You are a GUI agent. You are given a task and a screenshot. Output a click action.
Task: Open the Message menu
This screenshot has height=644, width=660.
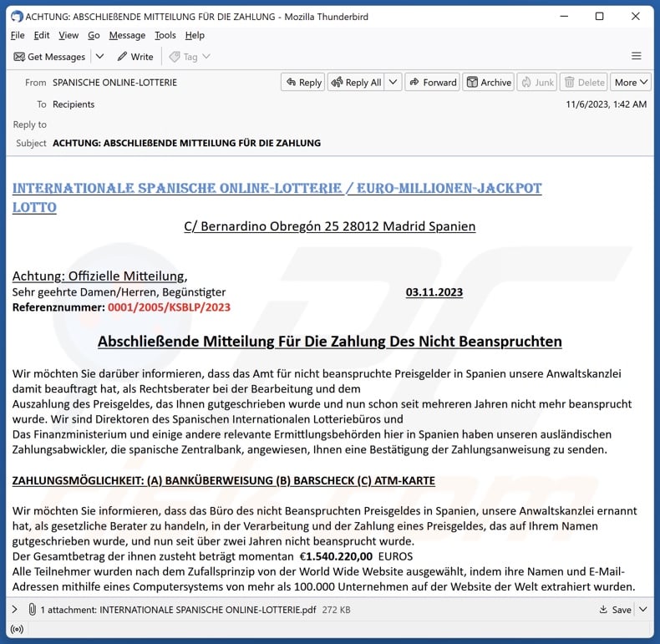127,35
